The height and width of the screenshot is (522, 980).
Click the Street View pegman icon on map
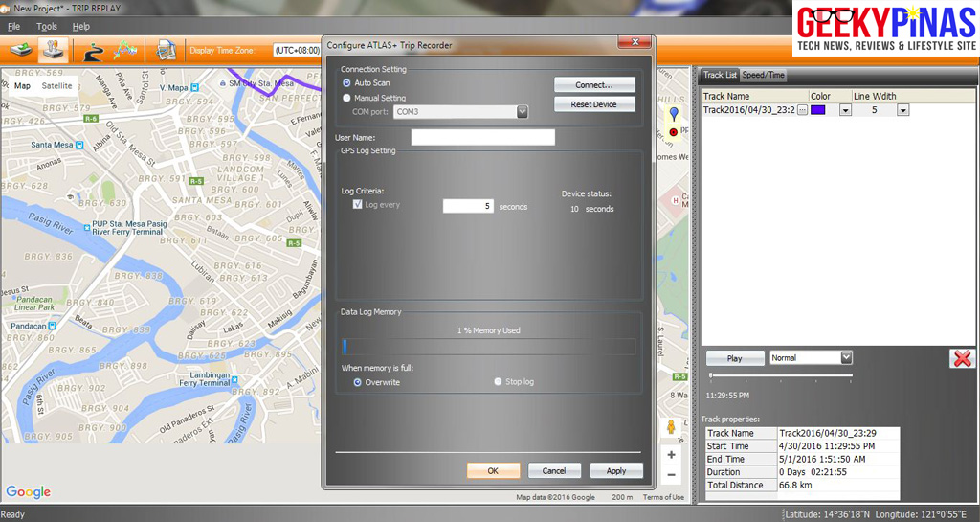tap(671, 427)
